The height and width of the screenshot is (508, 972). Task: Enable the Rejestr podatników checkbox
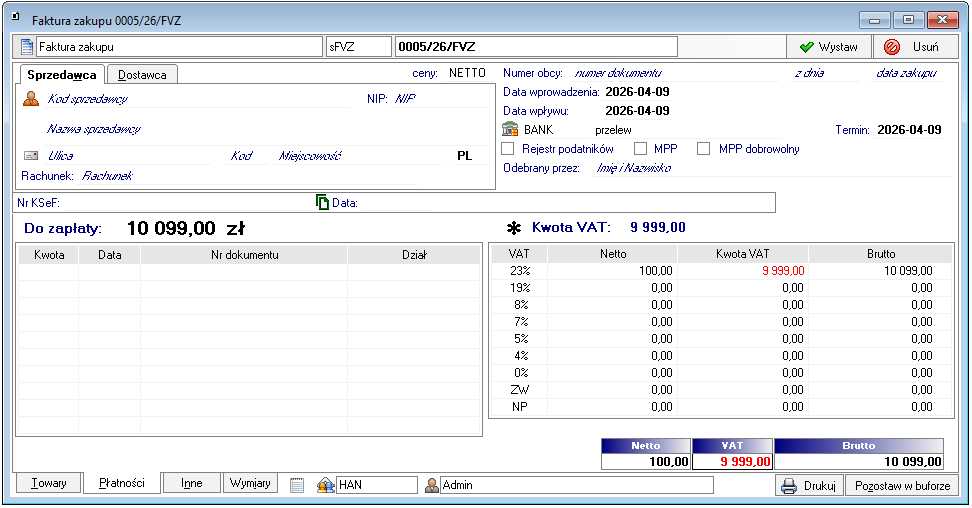tap(508, 149)
